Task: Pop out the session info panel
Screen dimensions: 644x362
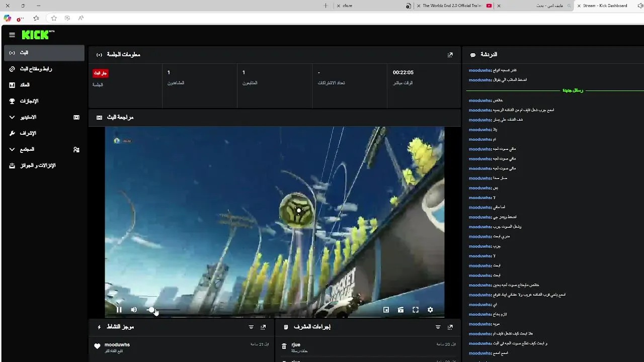Action: [x=450, y=55]
